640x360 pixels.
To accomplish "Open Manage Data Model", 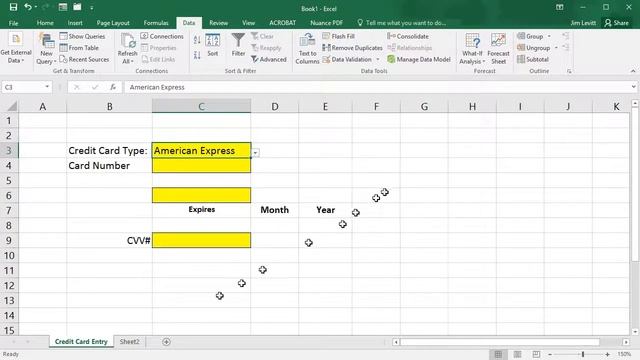I will 419,59.
